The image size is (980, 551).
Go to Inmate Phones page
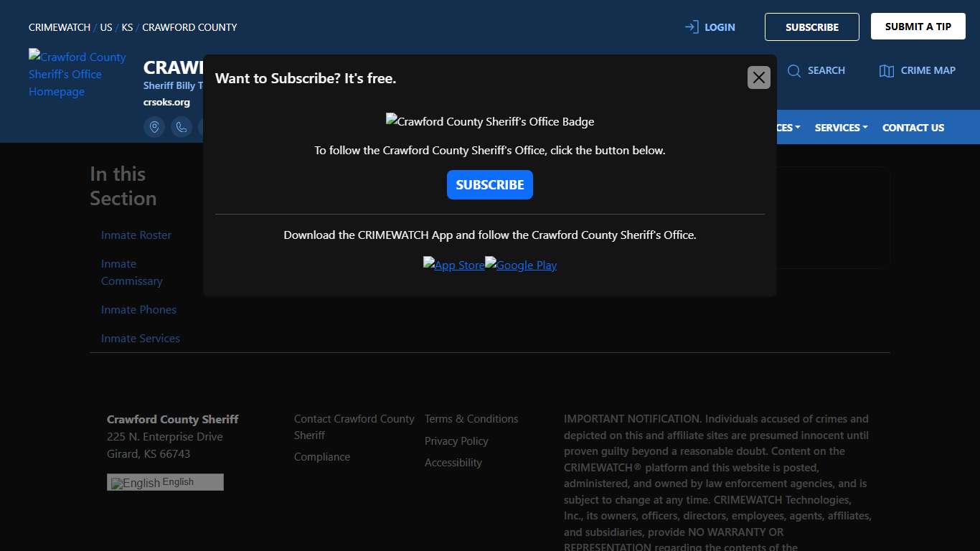(x=138, y=310)
